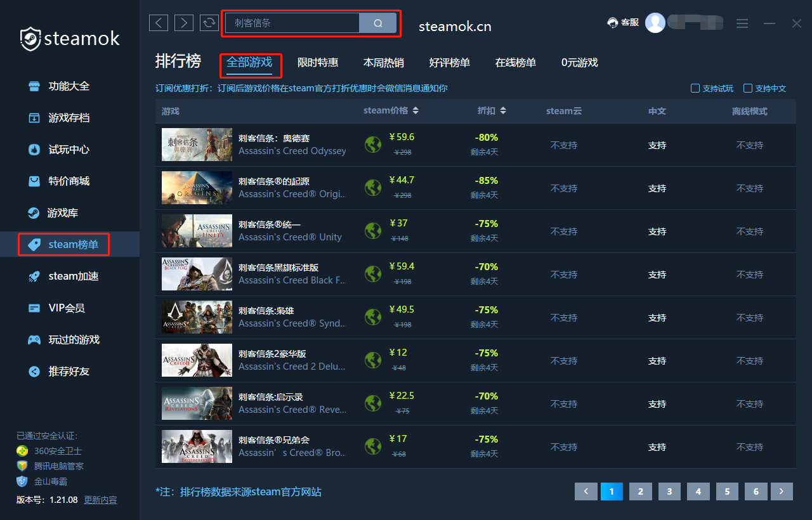Click globe icon for 刺客信条®兄弟会
Image resolution: width=812 pixels, height=520 pixels.
(x=372, y=446)
